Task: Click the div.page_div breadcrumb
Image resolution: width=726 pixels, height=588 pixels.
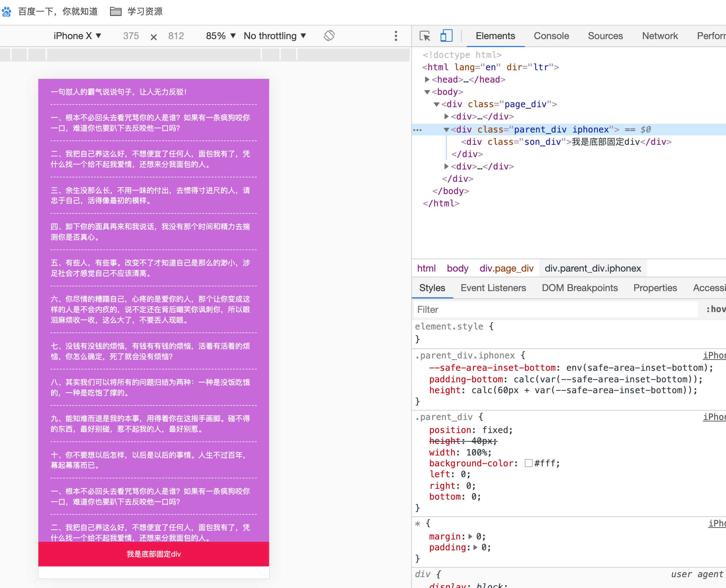Action: coord(506,268)
